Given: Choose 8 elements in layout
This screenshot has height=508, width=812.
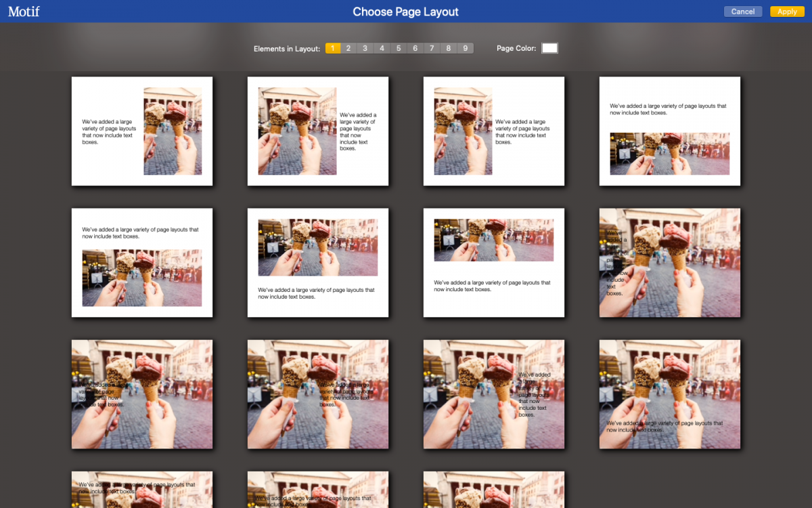Looking at the screenshot, I should [448, 48].
